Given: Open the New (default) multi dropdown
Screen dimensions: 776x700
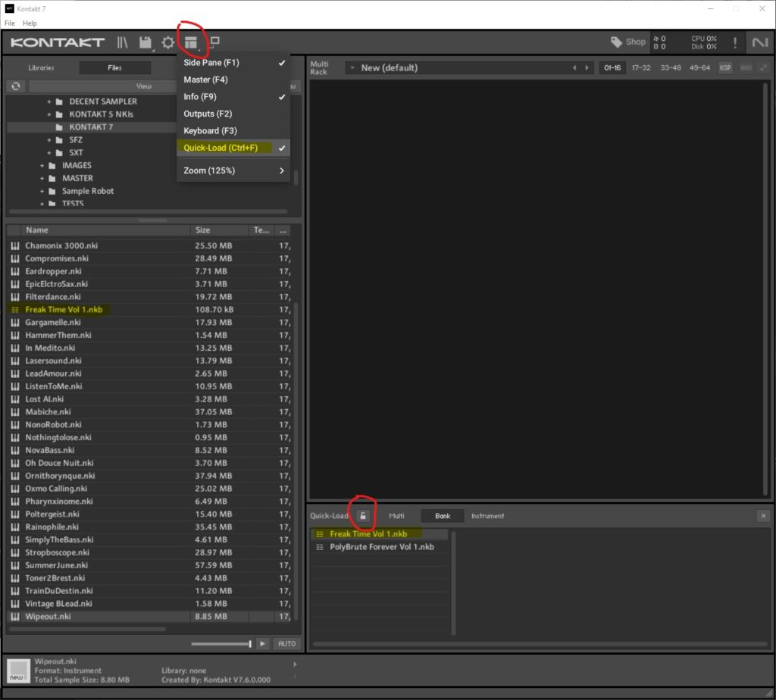Looking at the screenshot, I should point(352,67).
